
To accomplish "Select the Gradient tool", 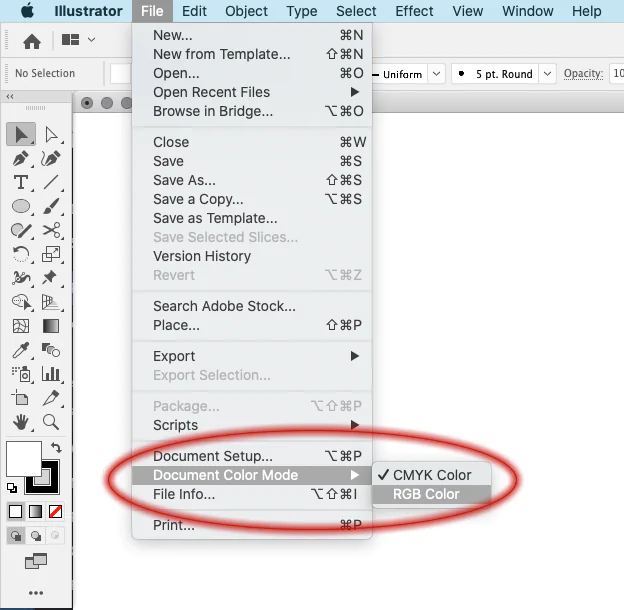I will (x=51, y=326).
